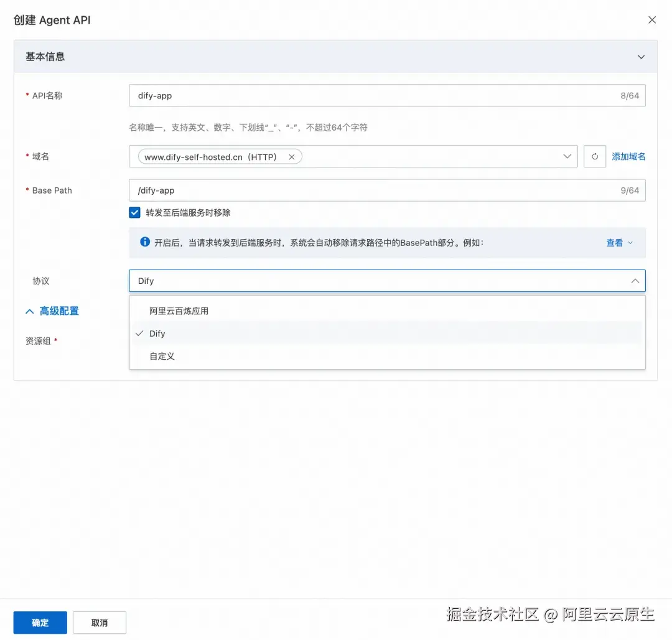This screenshot has height=640, width=672.
Task: Click the www.dify-self-hosted.cn (HTTP) tag text
Action: click(210, 157)
